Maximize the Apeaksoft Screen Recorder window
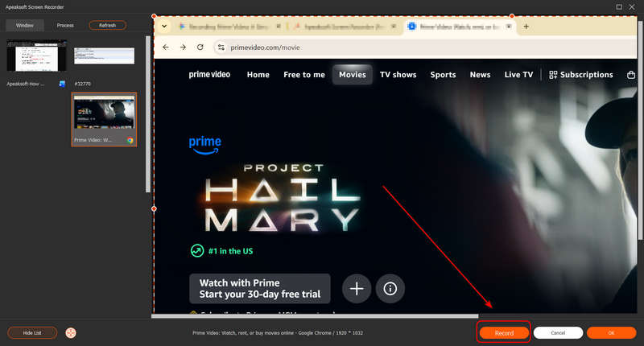Screen dimensions: 644x346 coord(619,6)
